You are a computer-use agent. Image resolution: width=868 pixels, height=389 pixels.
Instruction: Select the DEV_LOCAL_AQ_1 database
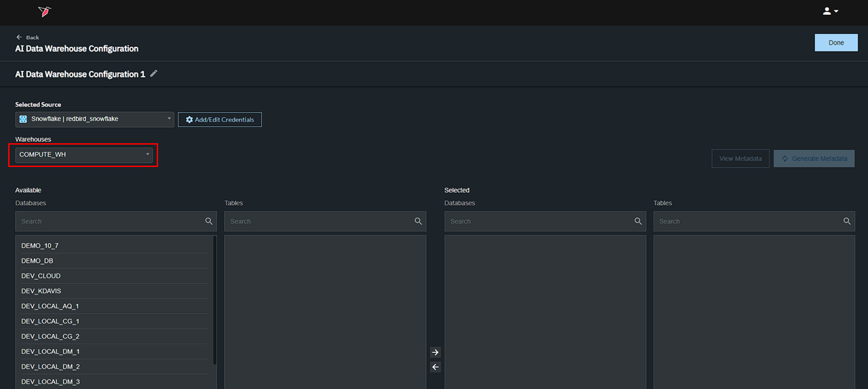(114, 306)
